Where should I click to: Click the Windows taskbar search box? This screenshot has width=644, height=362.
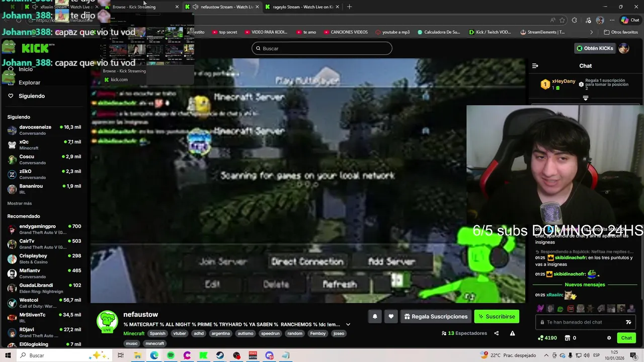pyautogui.click(x=63, y=355)
